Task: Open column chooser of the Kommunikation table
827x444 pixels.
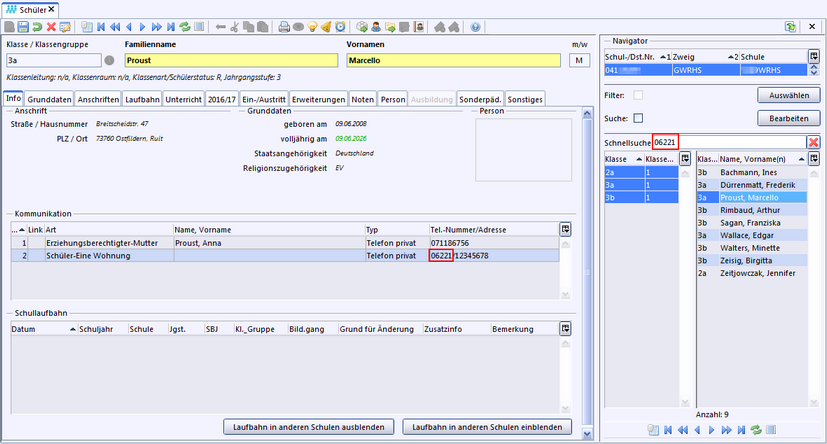Action: pyautogui.click(x=565, y=228)
